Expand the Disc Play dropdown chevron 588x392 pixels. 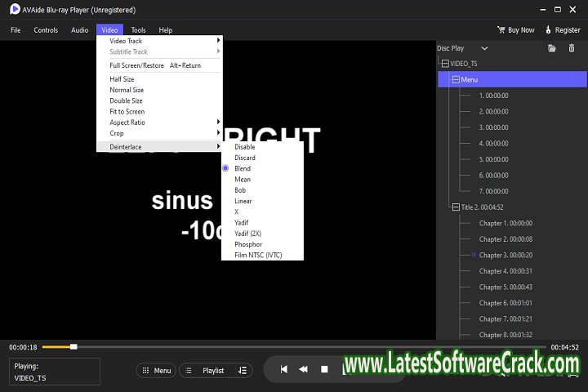coord(484,48)
